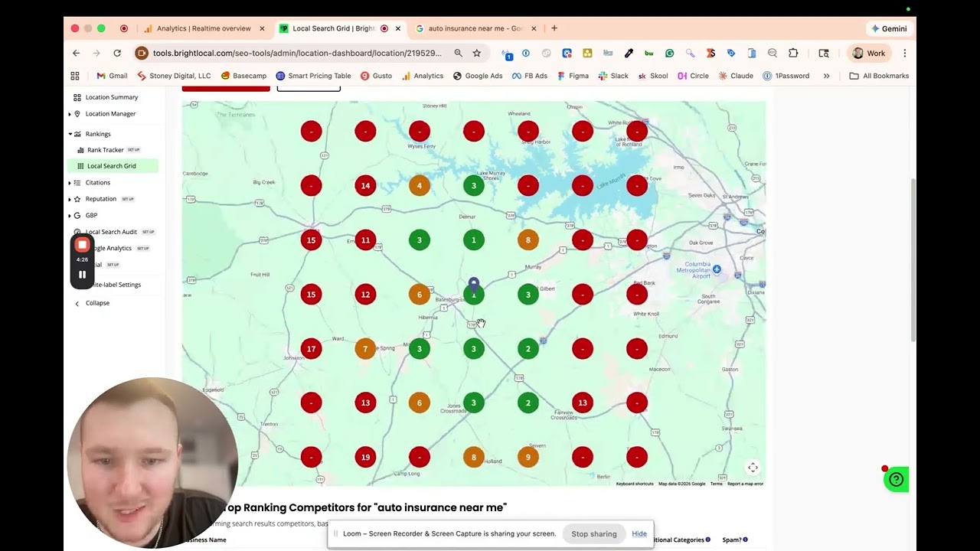Click the orange grid marker ranked 7
The height and width of the screenshot is (551, 980).
click(x=365, y=348)
